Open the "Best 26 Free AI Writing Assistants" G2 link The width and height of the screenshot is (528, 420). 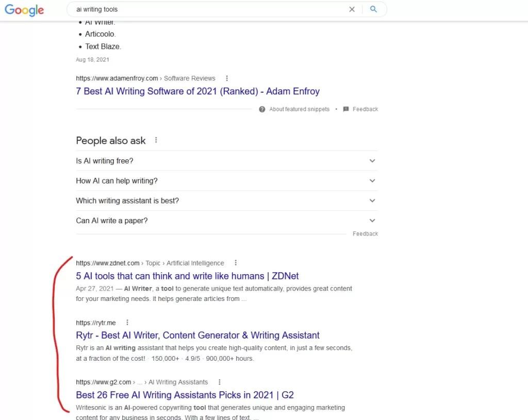185,395
